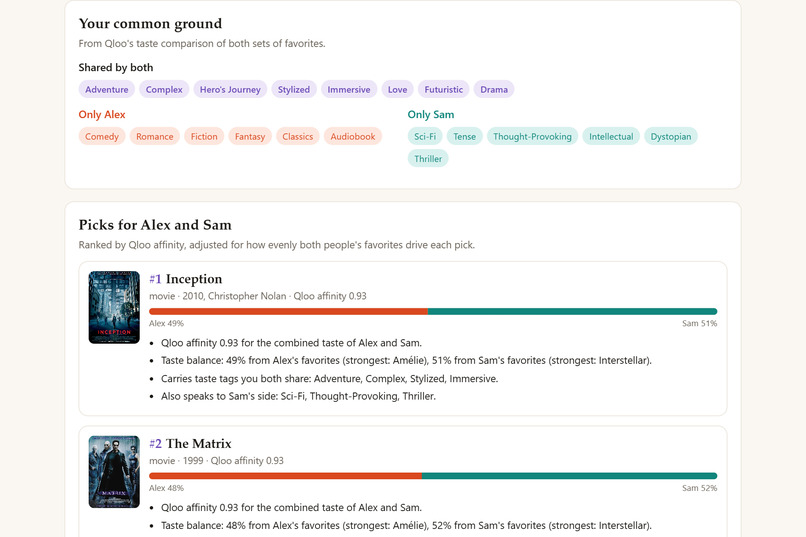This screenshot has width=806, height=537.
Task: Click the 'Only Alex' label
Action: (x=102, y=115)
